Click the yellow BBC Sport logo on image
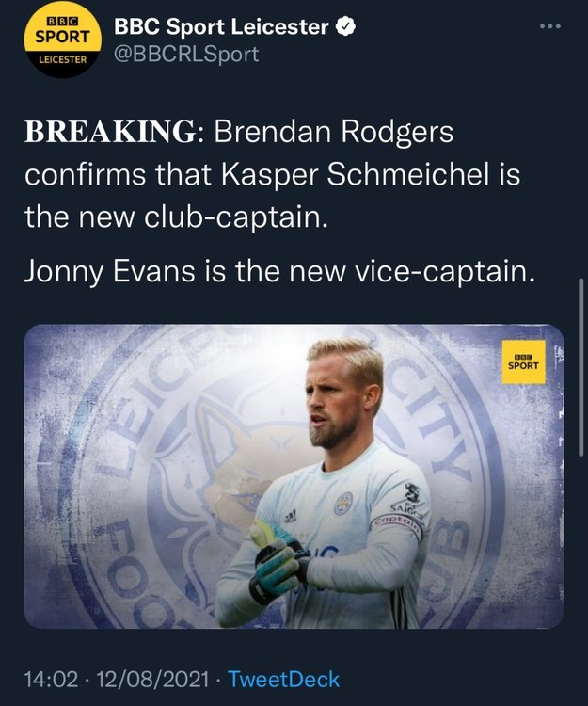Screen dimensions: 588x706 pyautogui.click(x=523, y=361)
